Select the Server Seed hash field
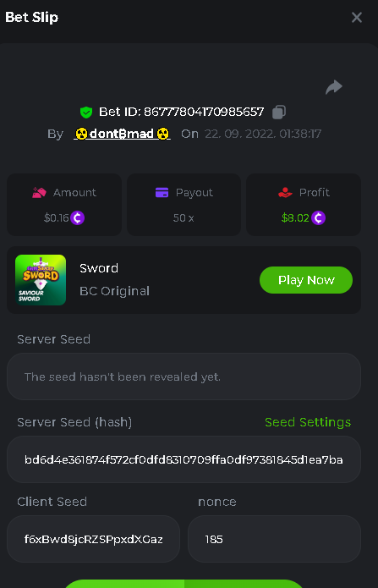The width and height of the screenshot is (378, 588). [x=184, y=459]
